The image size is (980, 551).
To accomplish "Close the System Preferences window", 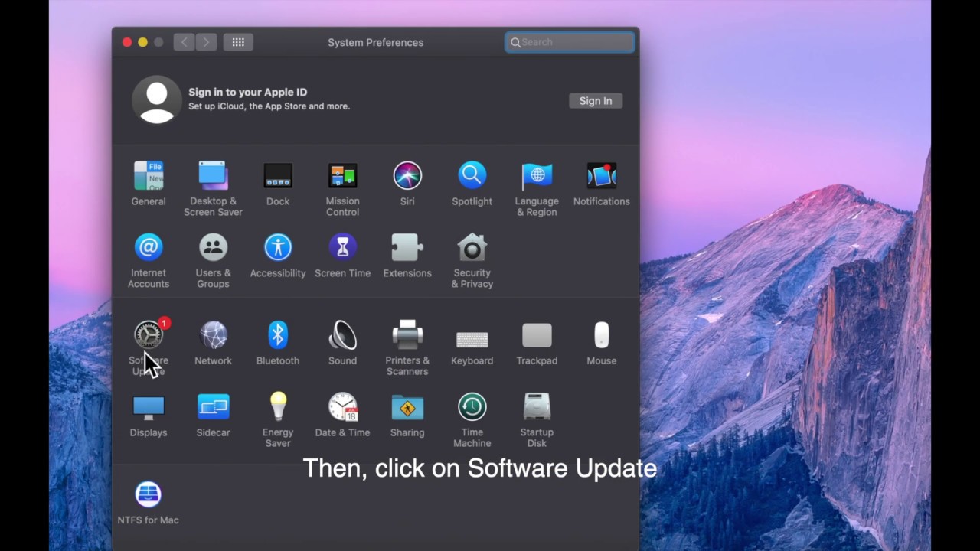I will point(127,42).
